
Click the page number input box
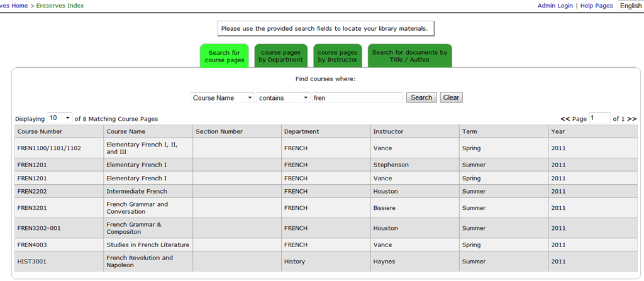click(x=599, y=118)
